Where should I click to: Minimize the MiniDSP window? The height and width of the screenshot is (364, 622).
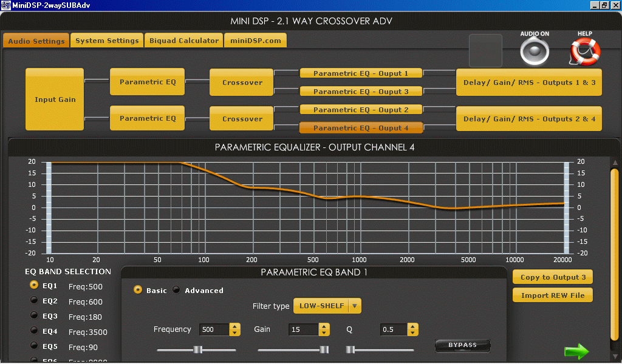tap(595, 5)
